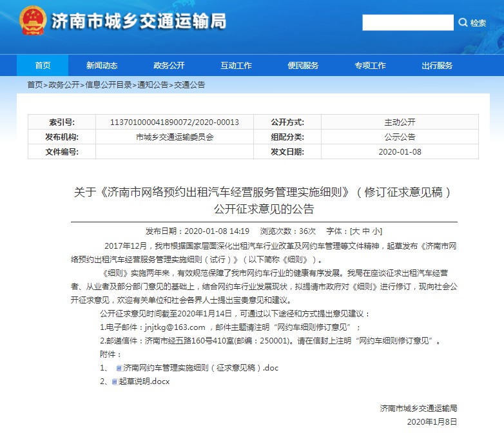Click the 主动公开 table cell
The width and height of the screenshot is (504, 435).
[x=400, y=122]
